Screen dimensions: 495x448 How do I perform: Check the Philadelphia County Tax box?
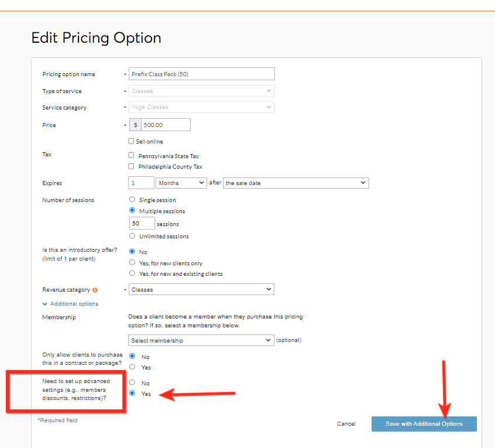point(132,166)
